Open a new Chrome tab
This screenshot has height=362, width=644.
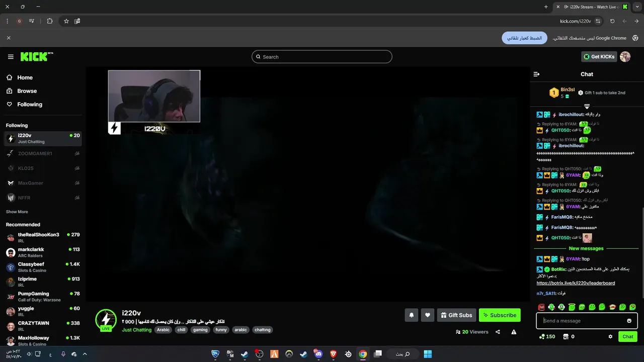pos(546,7)
